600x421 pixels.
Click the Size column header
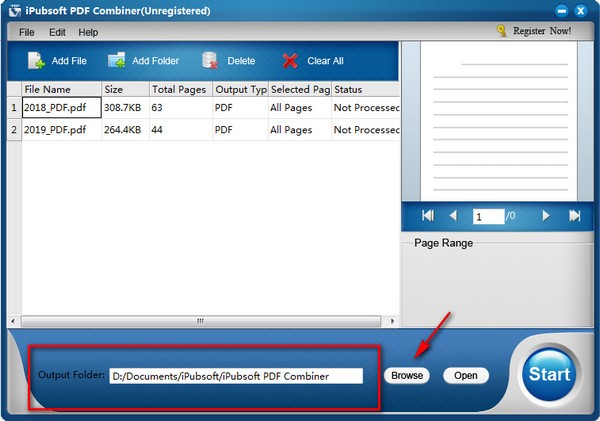pyautogui.click(x=126, y=90)
